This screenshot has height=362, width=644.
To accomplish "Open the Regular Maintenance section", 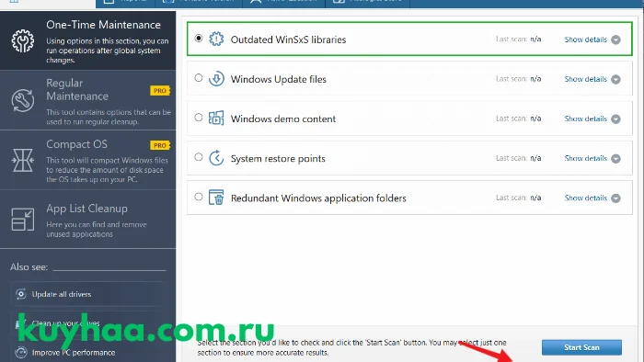I will click(x=88, y=100).
